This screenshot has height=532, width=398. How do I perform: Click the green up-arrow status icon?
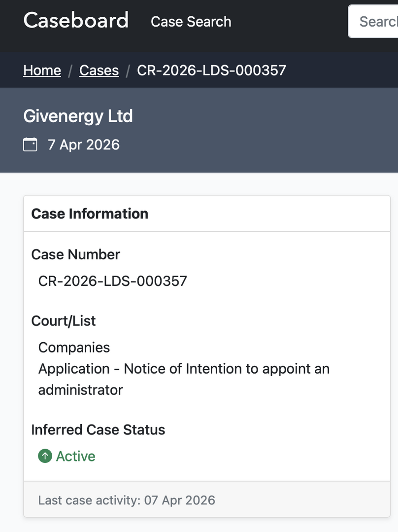pos(45,456)
